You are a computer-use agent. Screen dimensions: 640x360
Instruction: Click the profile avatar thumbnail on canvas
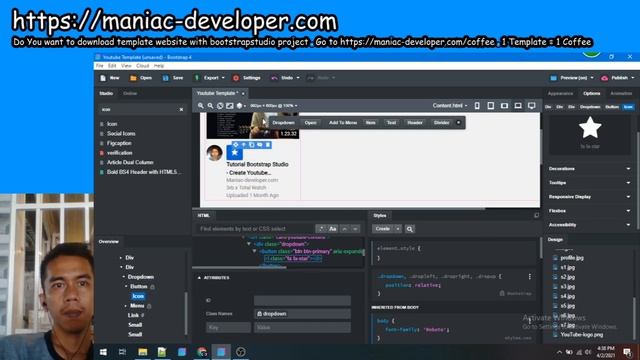click(x=214, y=153)
